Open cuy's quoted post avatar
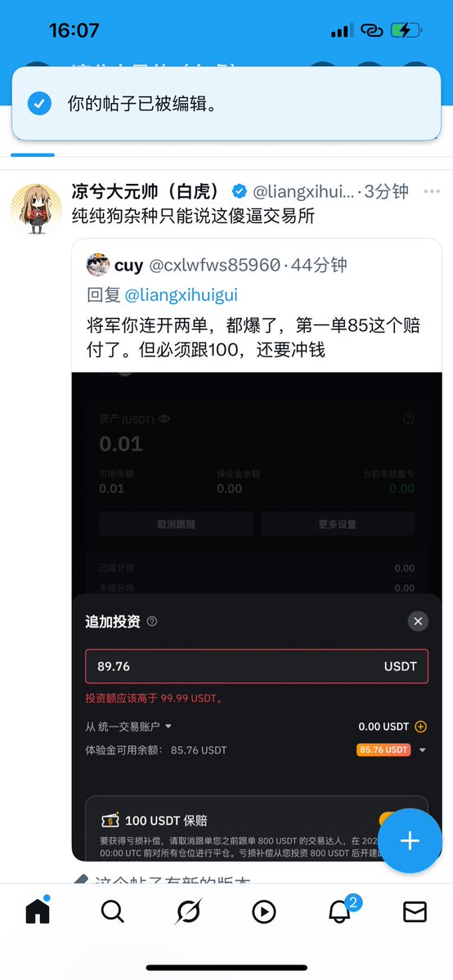453x980 pixels. tap(97, 265)
